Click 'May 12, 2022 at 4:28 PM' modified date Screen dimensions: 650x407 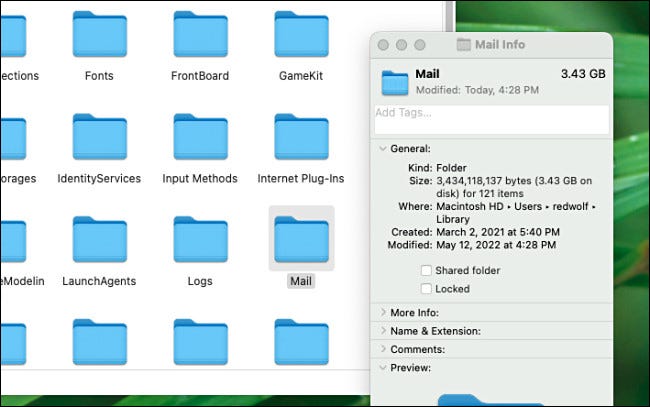click(x=496, y=245)
